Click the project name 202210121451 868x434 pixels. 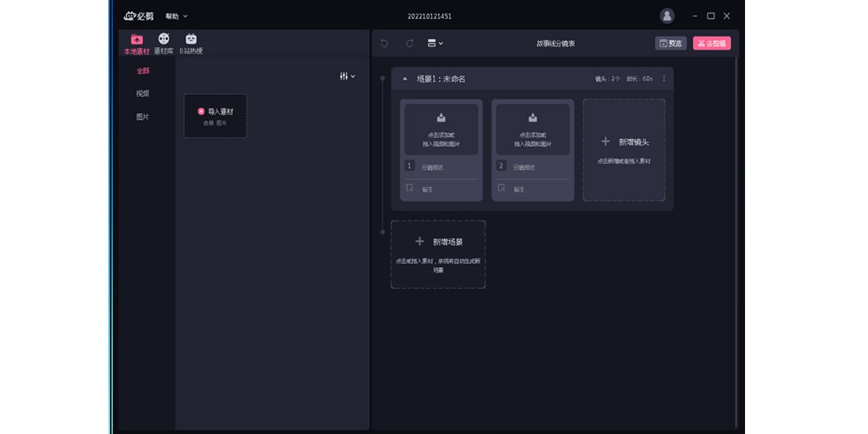click(x=430, y=16)
